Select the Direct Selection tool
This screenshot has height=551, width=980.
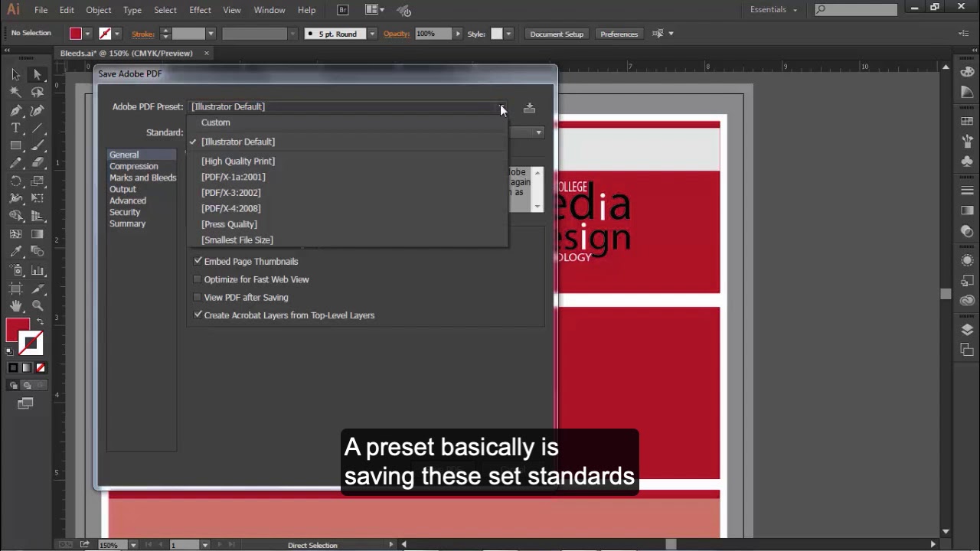pos(37,74)
